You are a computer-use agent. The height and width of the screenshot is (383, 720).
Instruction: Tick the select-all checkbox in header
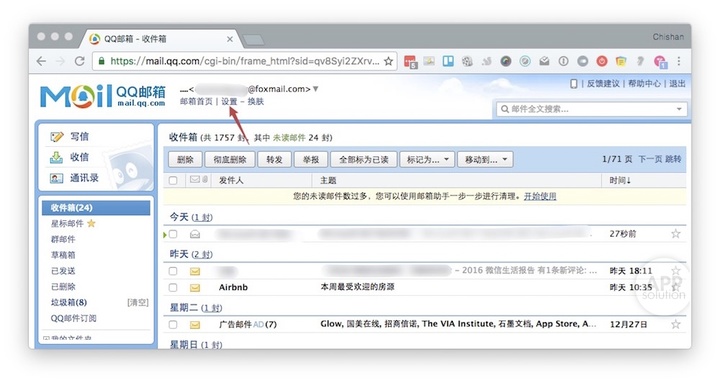173,180
